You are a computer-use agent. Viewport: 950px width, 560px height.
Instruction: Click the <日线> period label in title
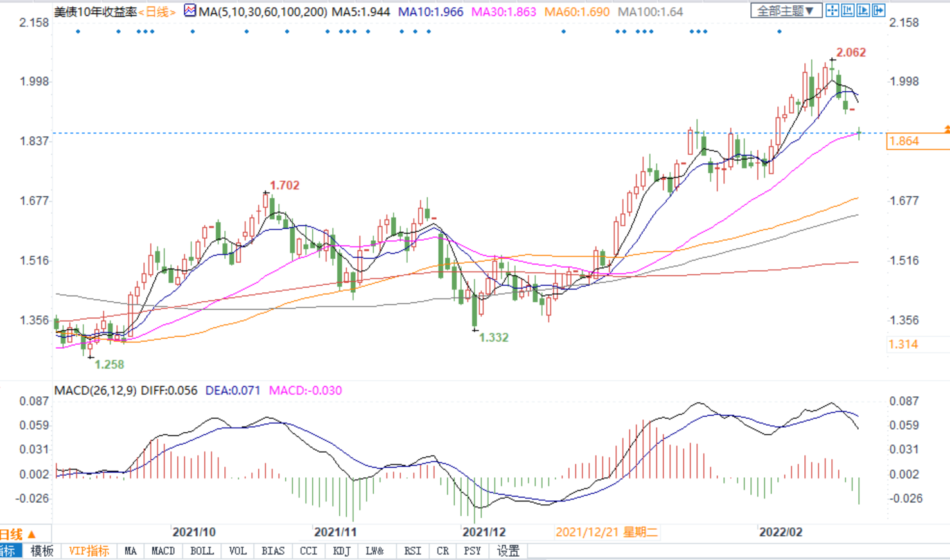157,12
